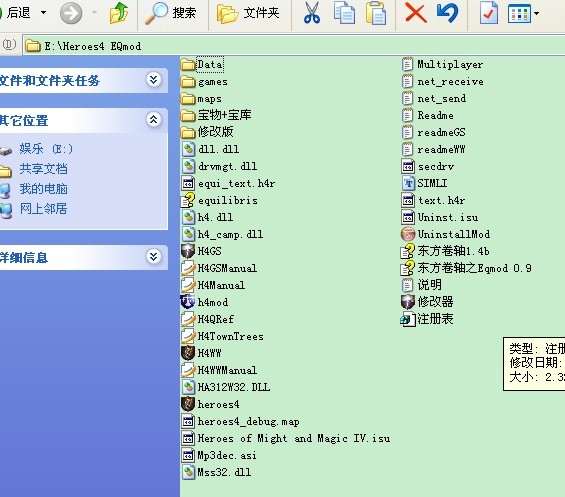Select the maps folder
This screenshot has width=565, height=497.
(x=201, y=98)
